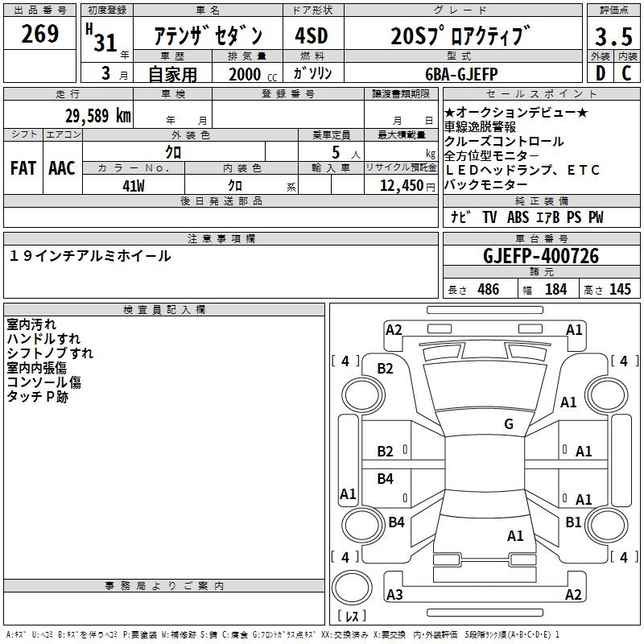Click length value 486
The image size is (644, 644).
pyautogui.click(x=488, y=289)
